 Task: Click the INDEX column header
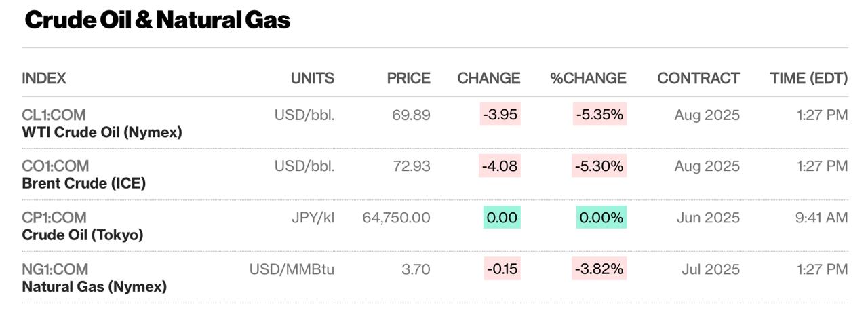(x=44, y=78)
